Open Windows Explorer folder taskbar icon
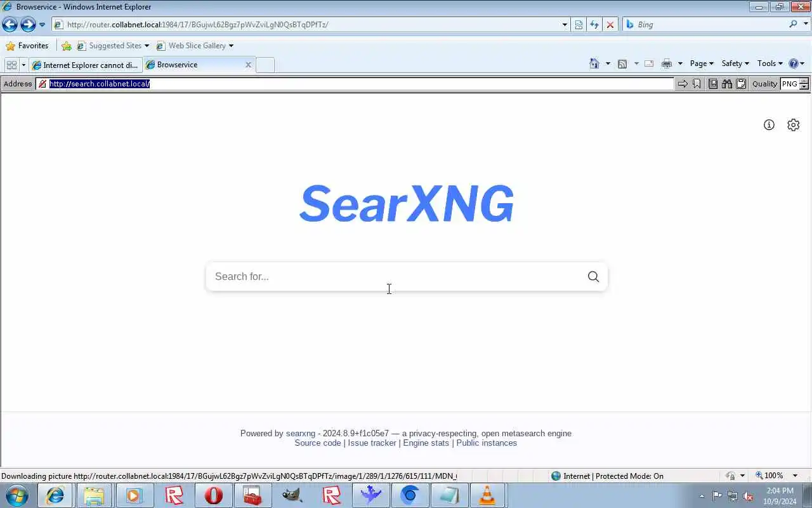 coord(94,495)
